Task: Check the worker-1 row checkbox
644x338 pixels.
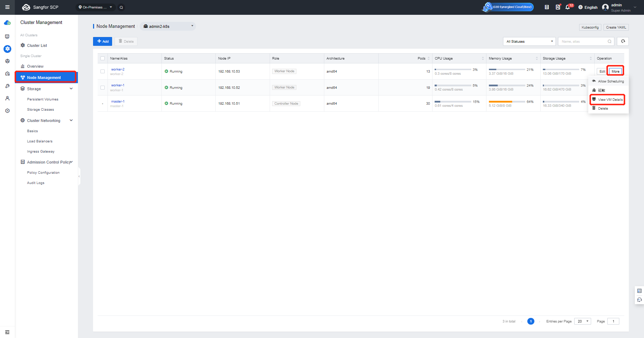Action: (103, 88)
